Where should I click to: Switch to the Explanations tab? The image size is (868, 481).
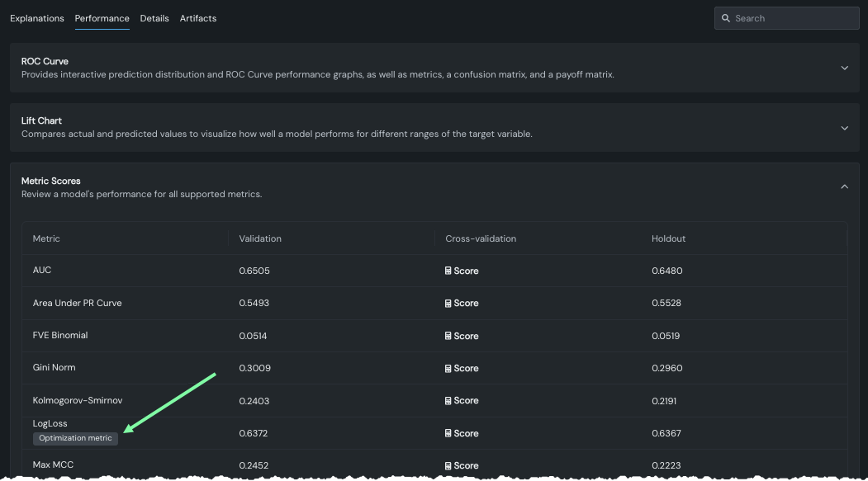click(x=37, y=18)
